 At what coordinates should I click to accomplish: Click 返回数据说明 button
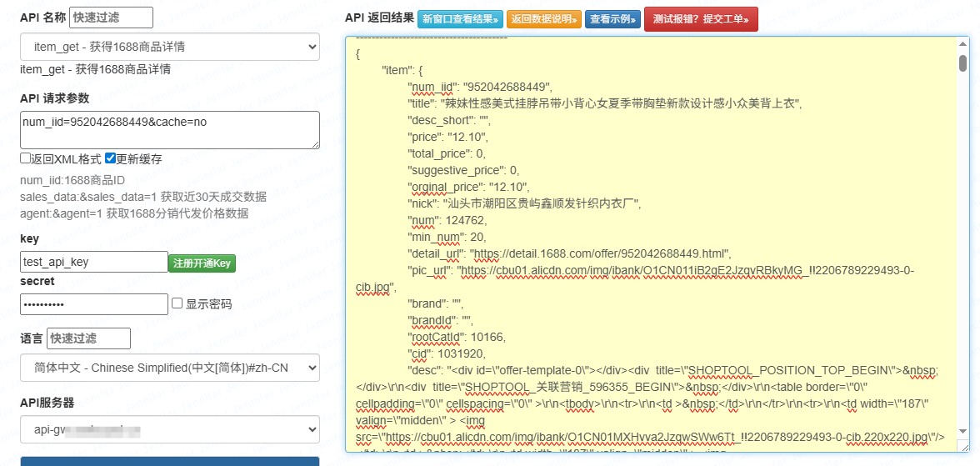[543, 19]
